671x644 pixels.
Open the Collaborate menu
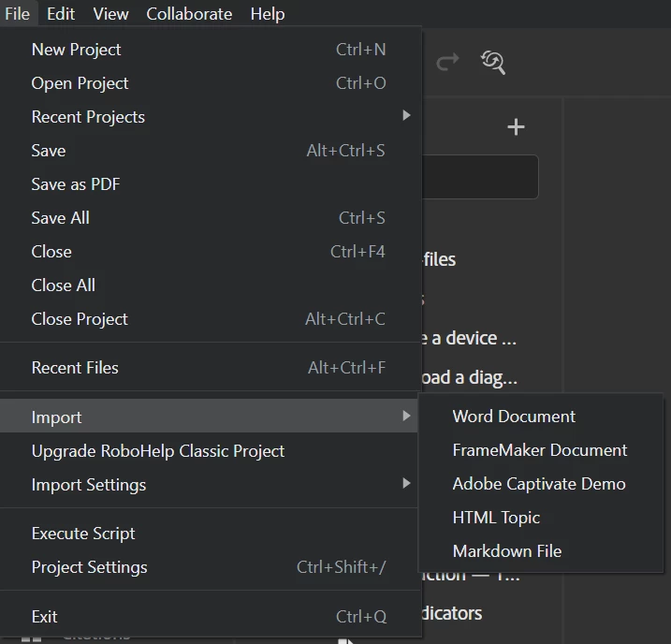189,14
